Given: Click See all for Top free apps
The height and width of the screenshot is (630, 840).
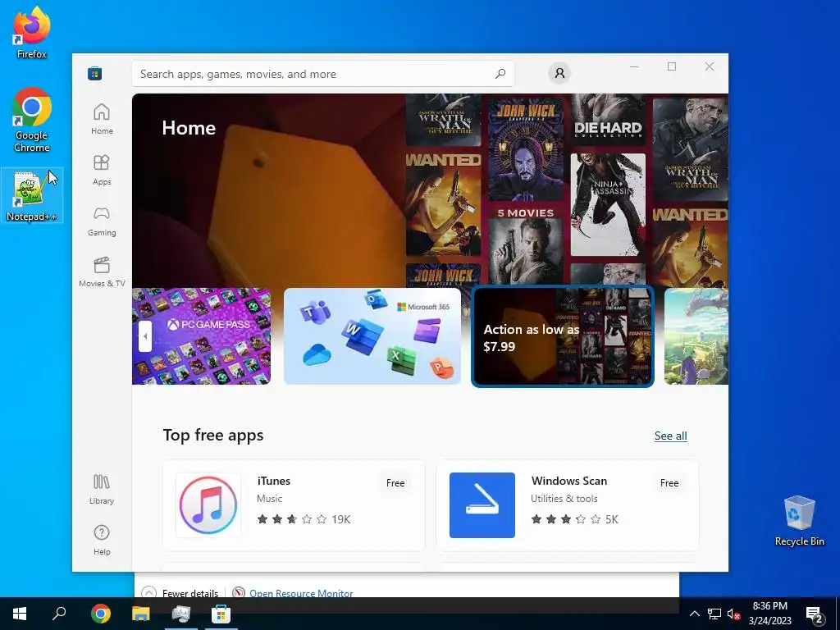Looking at the screenshot, I should (671, 436).
